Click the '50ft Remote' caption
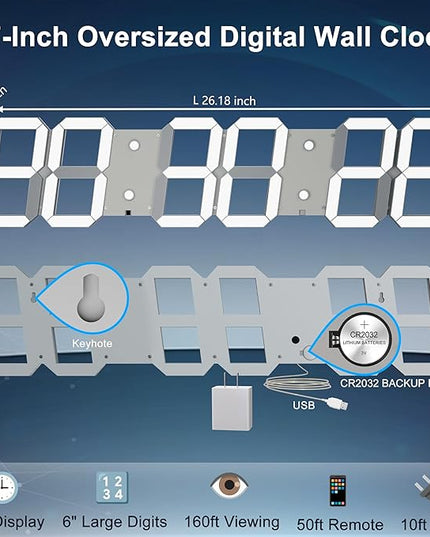 coord(340,524)
